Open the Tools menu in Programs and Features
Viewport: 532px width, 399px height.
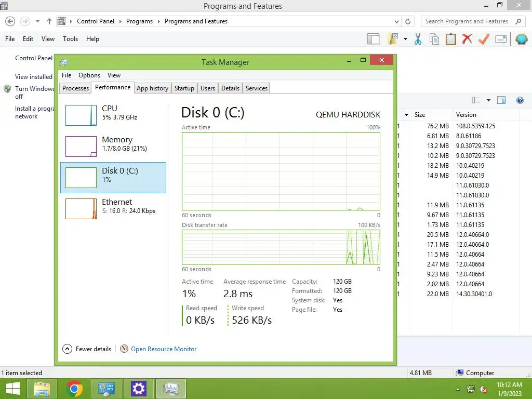70,39
